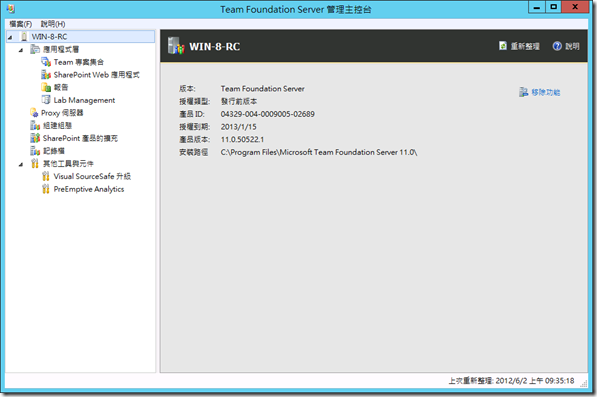Open the 檔案(F) menu
Screen dimensions: 597x397
(x=21, y=24)
